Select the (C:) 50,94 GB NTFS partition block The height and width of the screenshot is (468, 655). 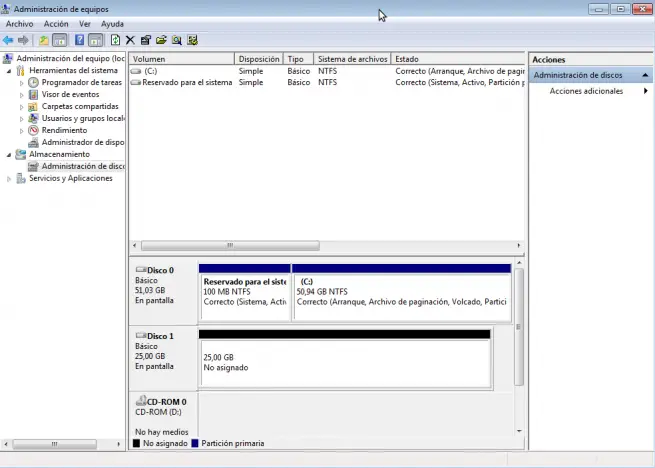click(400, 295)
